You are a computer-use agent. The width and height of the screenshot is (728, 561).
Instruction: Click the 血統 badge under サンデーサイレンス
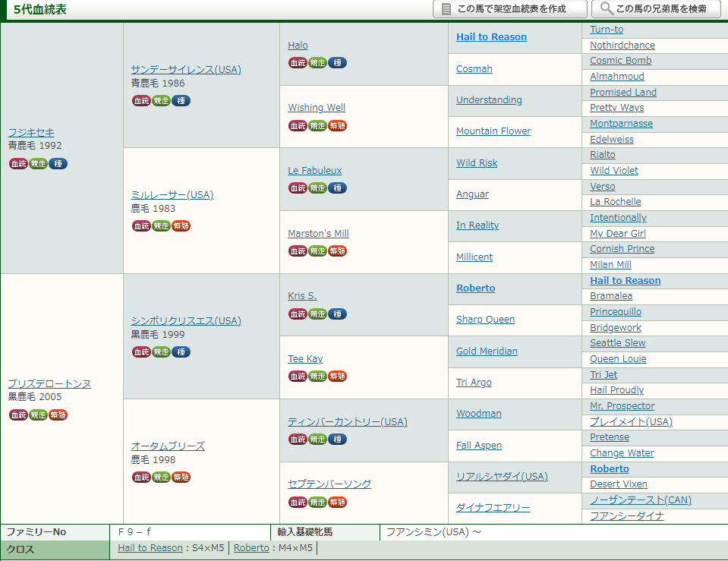142,101
